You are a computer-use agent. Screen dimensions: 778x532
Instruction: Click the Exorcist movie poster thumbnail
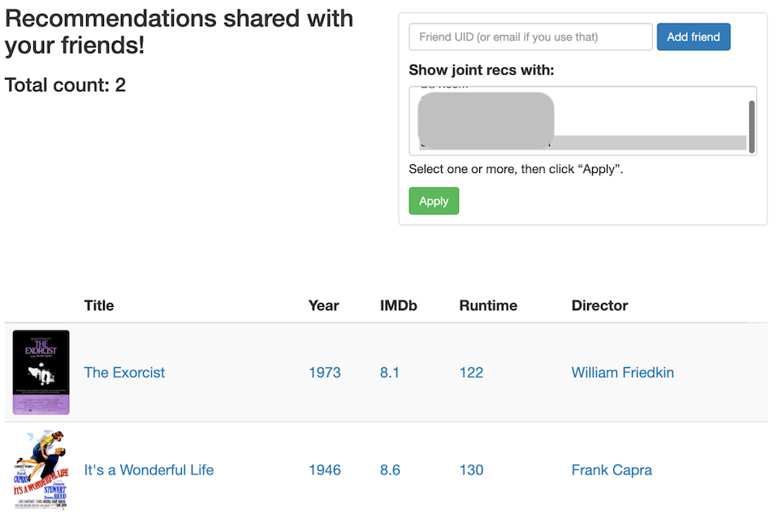pyautogui.click(x=41, y=372)
